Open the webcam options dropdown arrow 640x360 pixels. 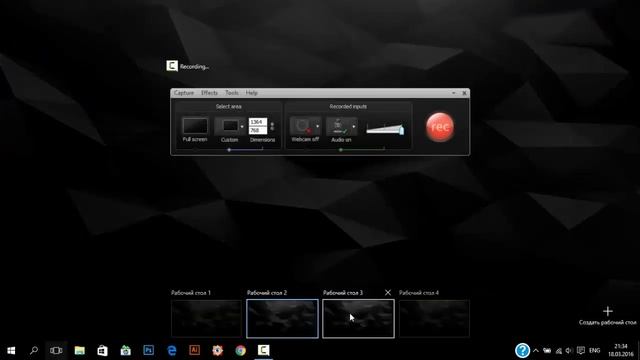(318, 126)
